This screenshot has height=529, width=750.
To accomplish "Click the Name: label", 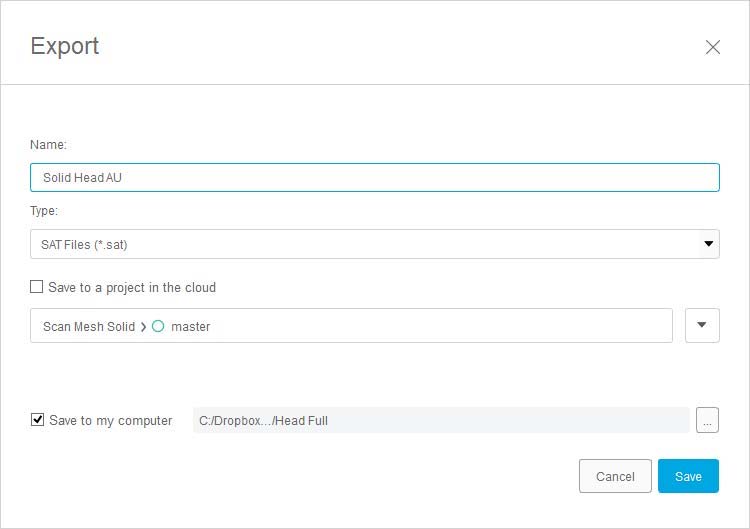I will pyautogui.click(x=48, y=144).
